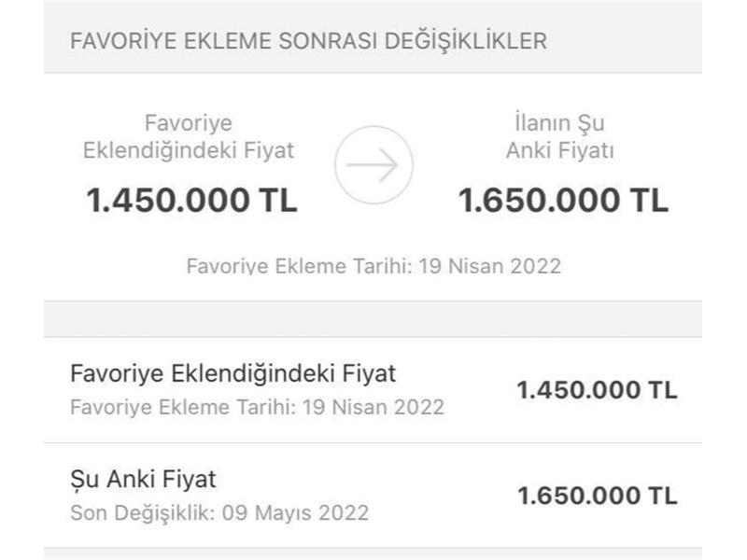This screenshot has height=560, width=747.
Task: Tap the 'FAVORİYE EKLEME SONRASI DEĞİŞİKLİKLER' header
Action: [308, 41]
